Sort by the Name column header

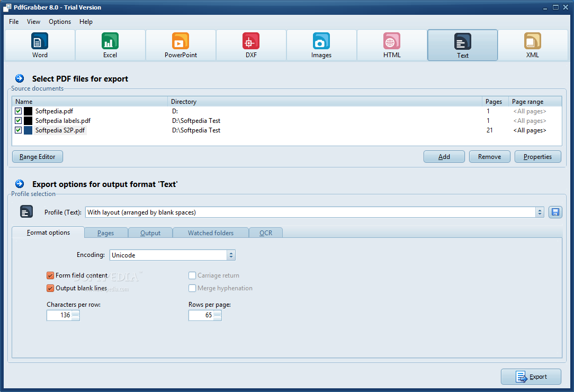(x=90, y=102)
